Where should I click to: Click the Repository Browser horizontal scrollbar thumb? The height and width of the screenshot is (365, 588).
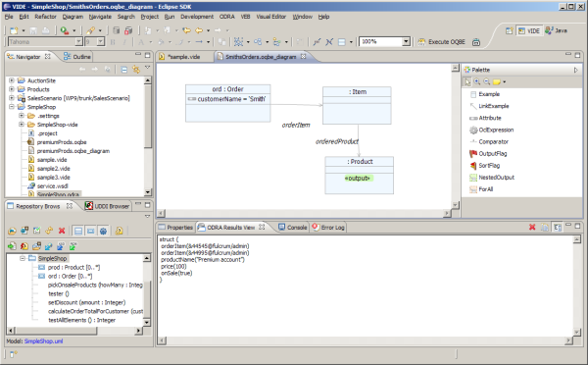(x=56, y=331)
